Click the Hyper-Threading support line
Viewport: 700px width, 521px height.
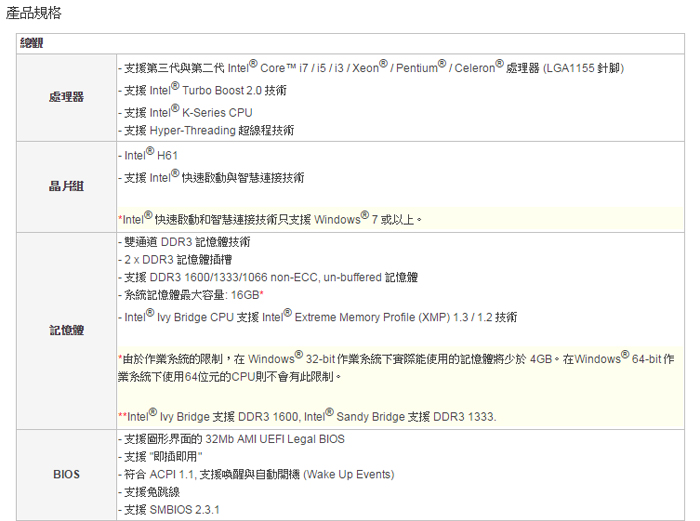coord(206,130)
